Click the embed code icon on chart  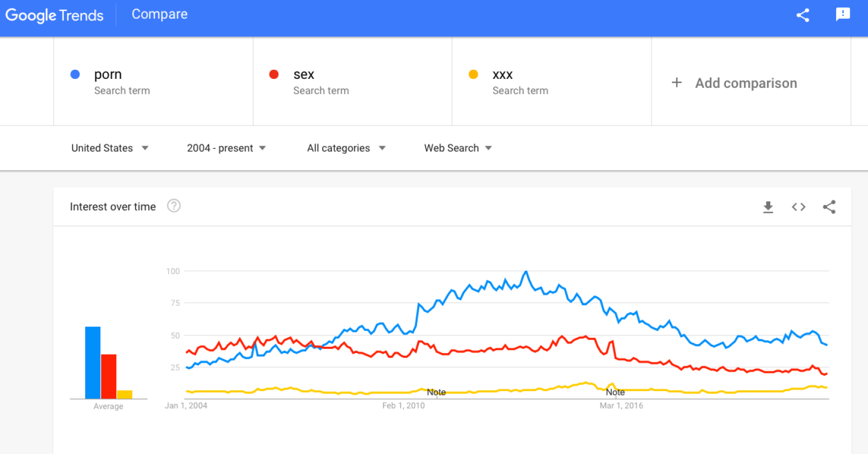coord(799,207)
